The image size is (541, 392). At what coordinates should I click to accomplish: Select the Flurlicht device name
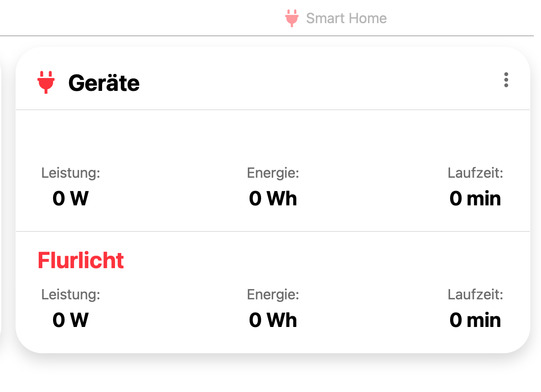tap(81, 260)
